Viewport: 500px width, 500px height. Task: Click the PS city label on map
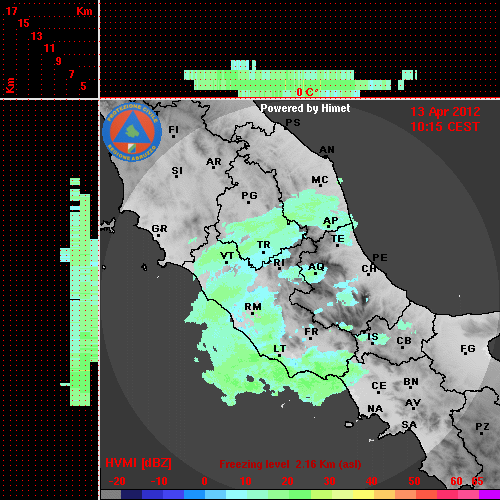(293, 123)
